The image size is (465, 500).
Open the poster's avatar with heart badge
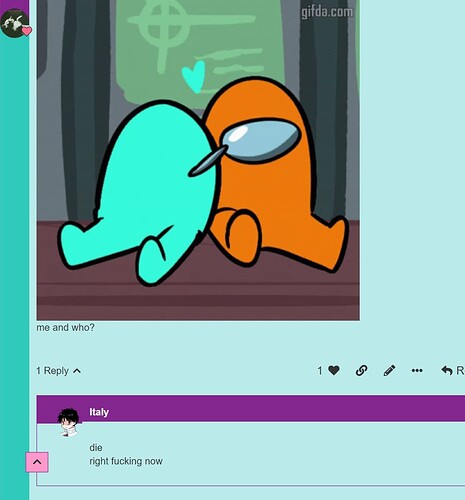click(x=15, y=23)
